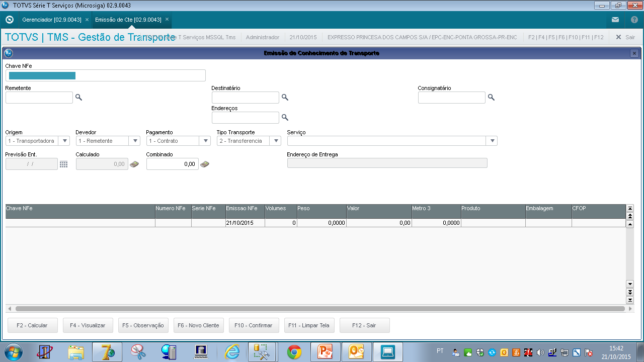Page up the grid with double arrow
Viewport: 644px width, 362px height.
point(630,216)
